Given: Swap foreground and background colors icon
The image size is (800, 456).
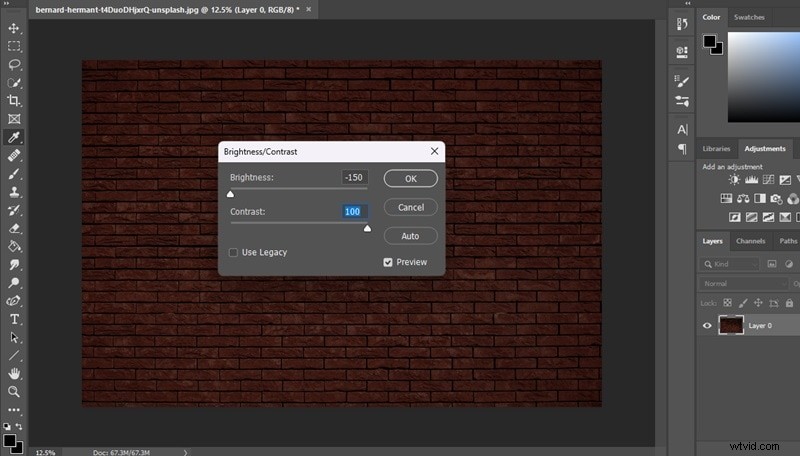Looking at the screenshot, I should tap(19, 426).
